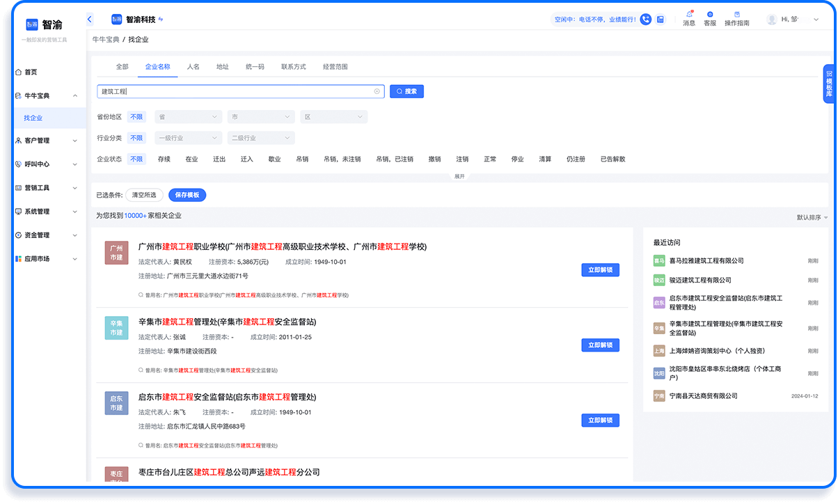Click the 广州市建 company avatar
Viewport: 838px width, 504px height.
116,253
